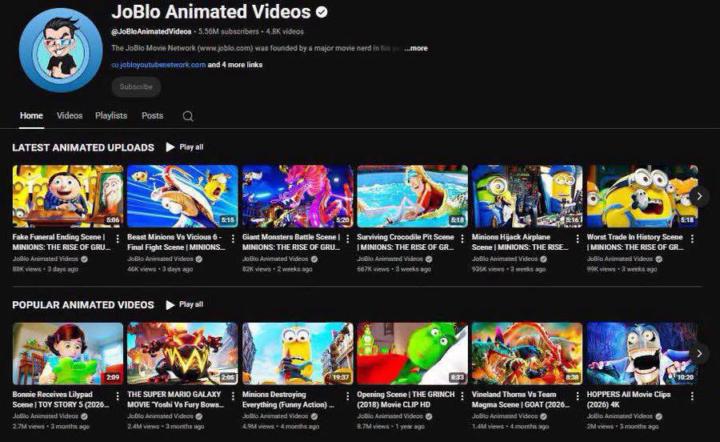This screenshot has height=442, width=720.
Task: Open options menu for Bonnie Receives Lilypad video
Action: click(118, 396)
